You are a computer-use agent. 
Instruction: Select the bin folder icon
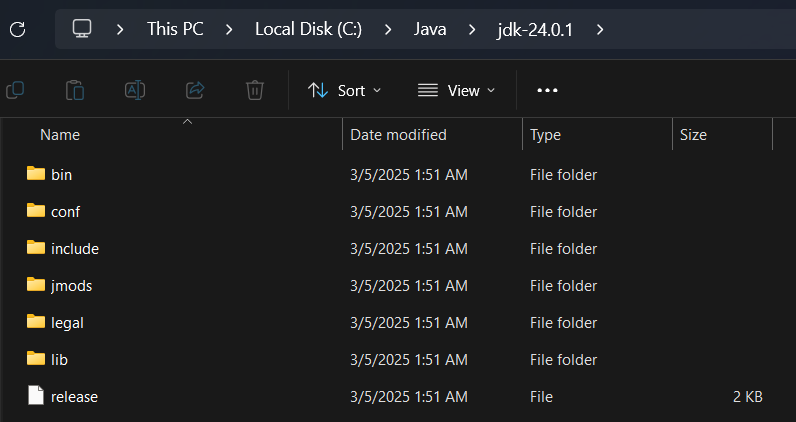point(36,174)
